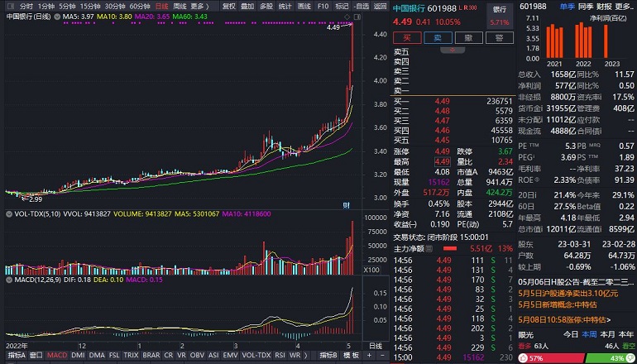637x364 pixels.
Task: Select the 财报 financial tab
Action: click(604, 6)
